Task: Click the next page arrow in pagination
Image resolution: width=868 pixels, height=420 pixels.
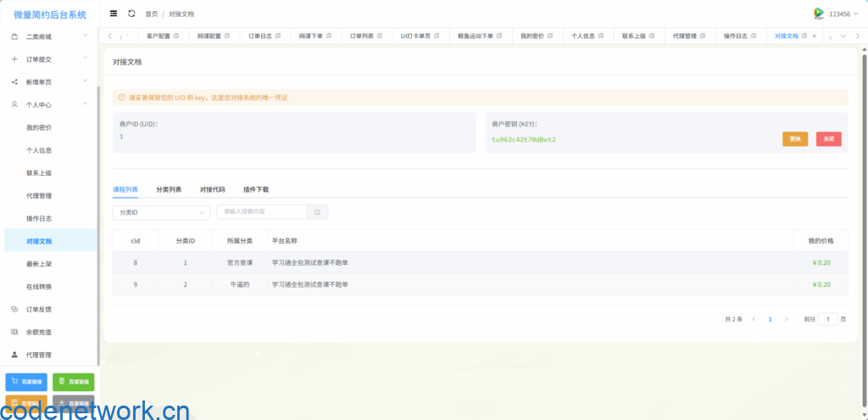Action: click(x=786, y=319)
